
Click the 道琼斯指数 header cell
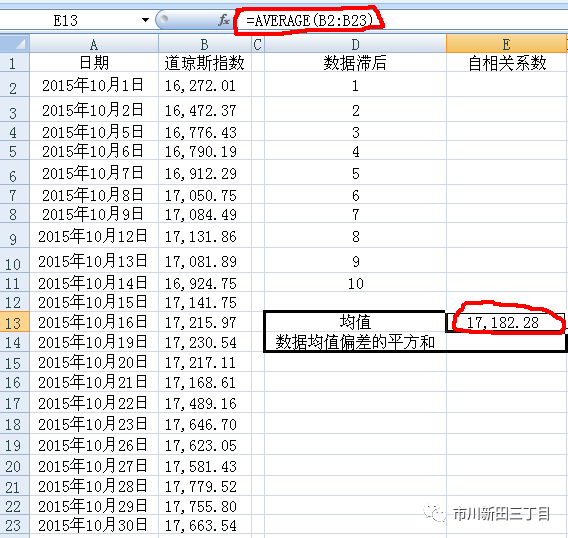pyautogui.click(x=205, y=63)
